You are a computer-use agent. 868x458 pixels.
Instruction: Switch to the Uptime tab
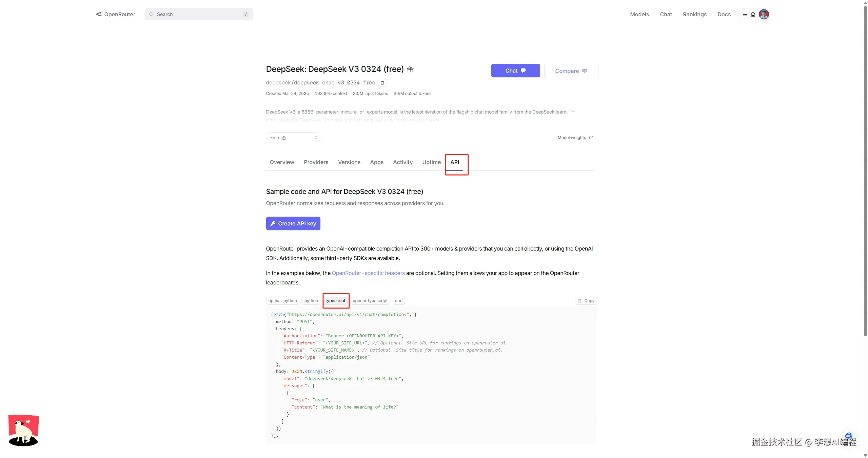(x=431, y=162)
